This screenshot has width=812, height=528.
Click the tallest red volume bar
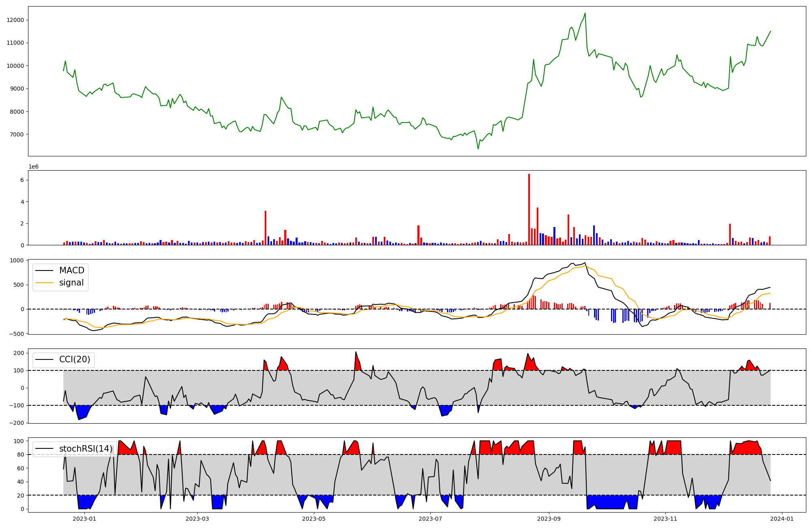coord(529,209)
